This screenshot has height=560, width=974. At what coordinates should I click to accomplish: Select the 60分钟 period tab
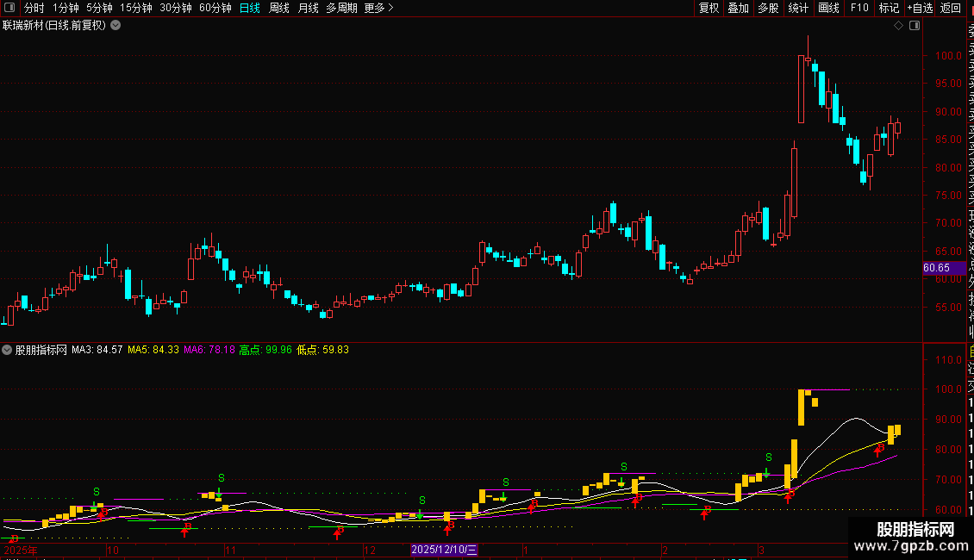click(x=215, y=8)
